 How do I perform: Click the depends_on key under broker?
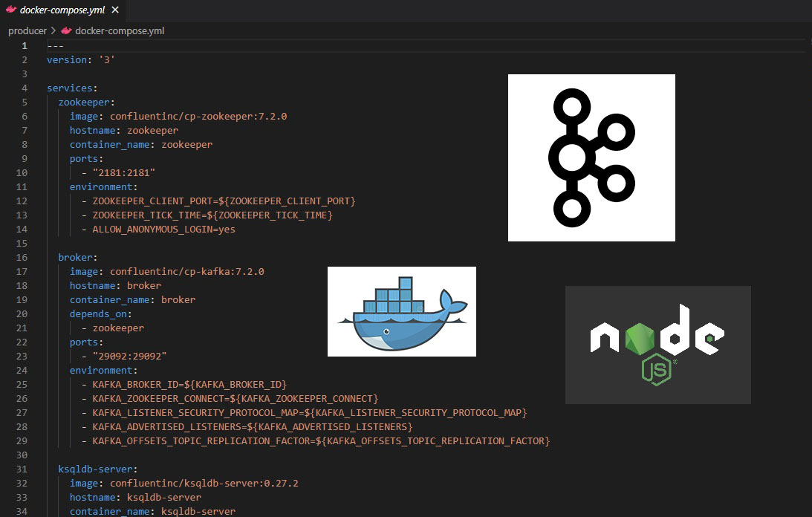tap(98, 314)
